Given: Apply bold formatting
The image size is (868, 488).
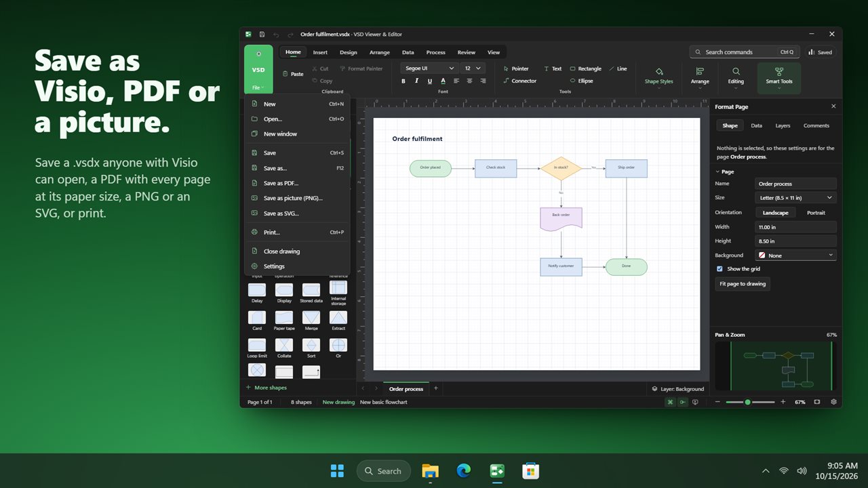Looking at the screenshot, I should coord(403,81).
